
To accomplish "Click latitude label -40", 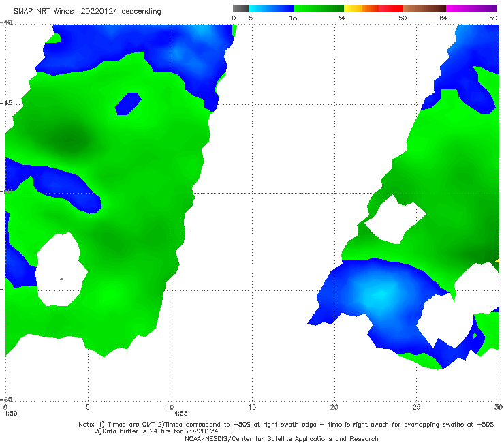I will coord(6,22).
